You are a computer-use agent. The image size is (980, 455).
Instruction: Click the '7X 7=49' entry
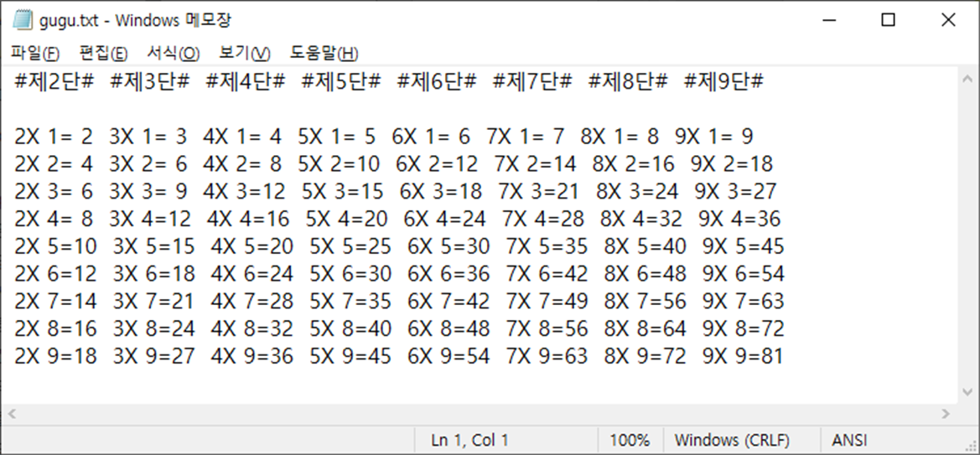547,302
